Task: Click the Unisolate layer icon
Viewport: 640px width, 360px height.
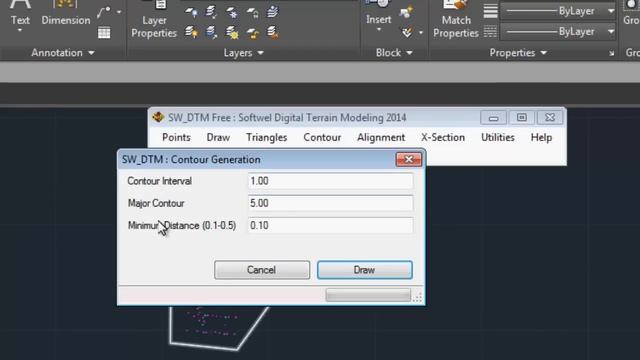Action: 211,32
